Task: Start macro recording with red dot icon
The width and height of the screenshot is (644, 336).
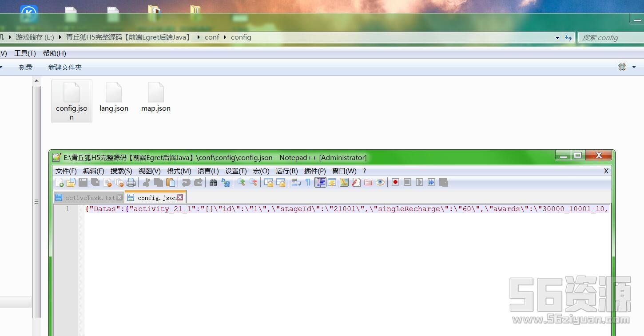Action: pos(395,182)
